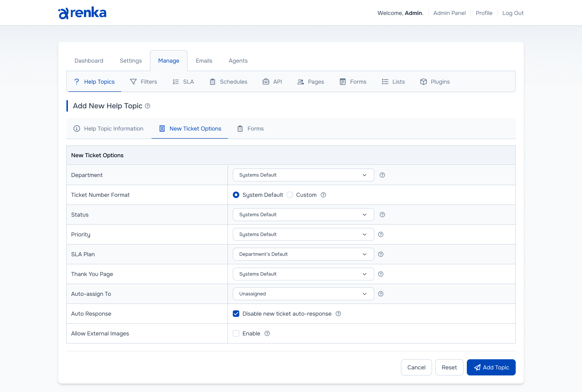582x392 pixels.
Task: Click the Thank You Page label
Action: 92,274
